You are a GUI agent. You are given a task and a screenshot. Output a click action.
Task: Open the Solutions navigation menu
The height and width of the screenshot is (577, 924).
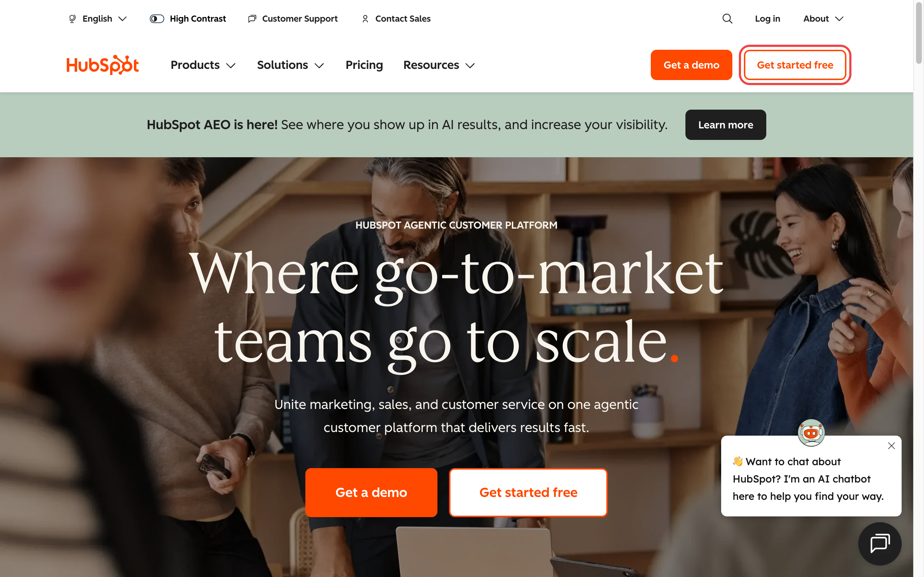(x=291, y=65)
